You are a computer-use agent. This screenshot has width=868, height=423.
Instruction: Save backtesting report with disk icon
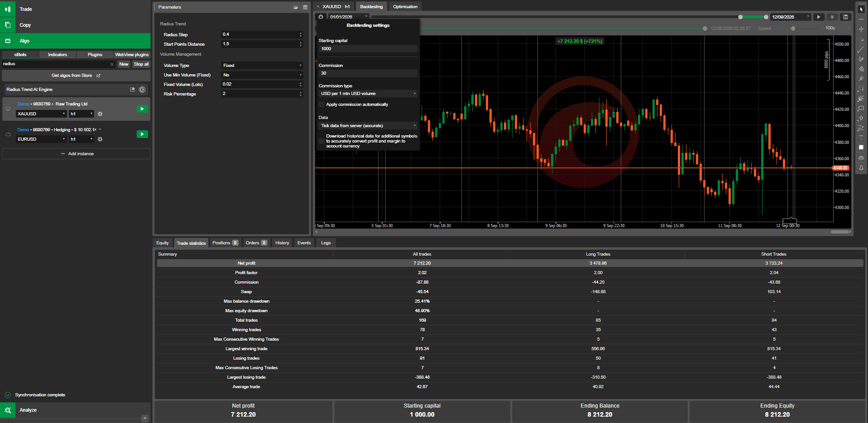point(845,17)
